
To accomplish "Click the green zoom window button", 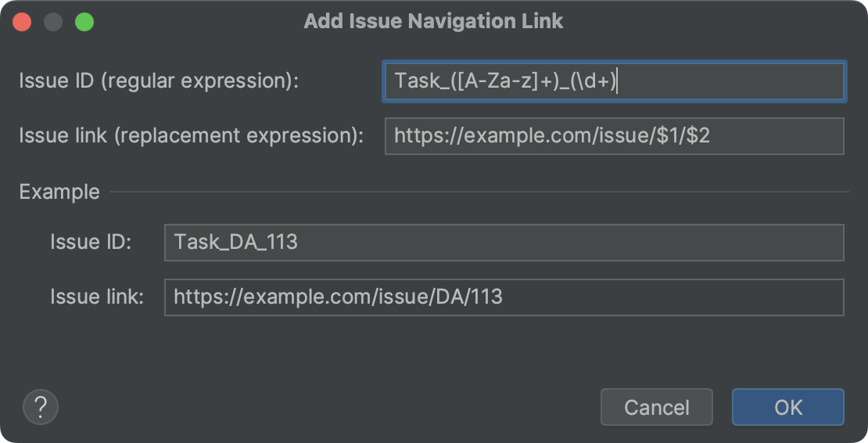I will 84,22.
